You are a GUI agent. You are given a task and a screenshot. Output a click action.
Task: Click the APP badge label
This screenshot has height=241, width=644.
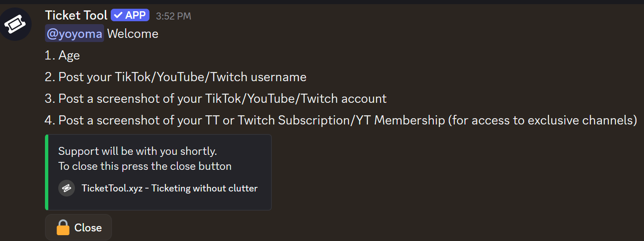click(135, 15)
